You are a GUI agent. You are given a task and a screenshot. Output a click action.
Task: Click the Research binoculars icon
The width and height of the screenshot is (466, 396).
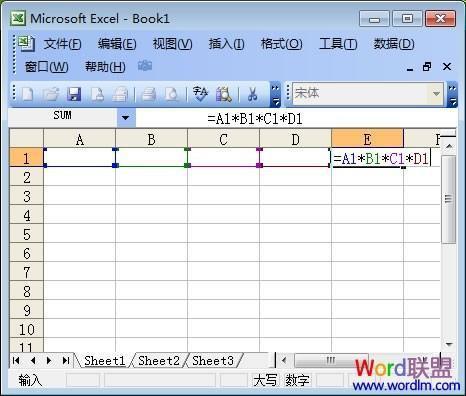224,94
